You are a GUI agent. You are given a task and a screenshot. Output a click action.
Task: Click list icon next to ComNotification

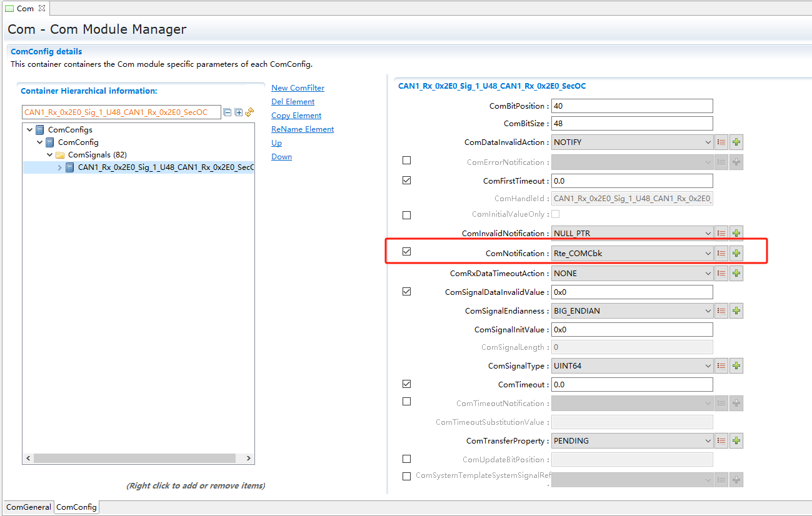coord(721,254)
